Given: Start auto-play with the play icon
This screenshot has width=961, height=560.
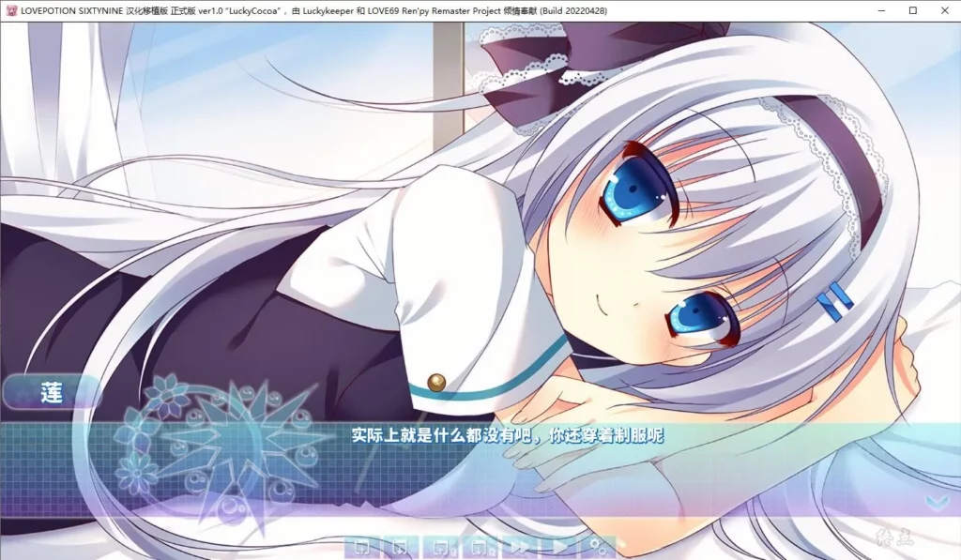Looking at the screenshot, I should coord(559,547).
